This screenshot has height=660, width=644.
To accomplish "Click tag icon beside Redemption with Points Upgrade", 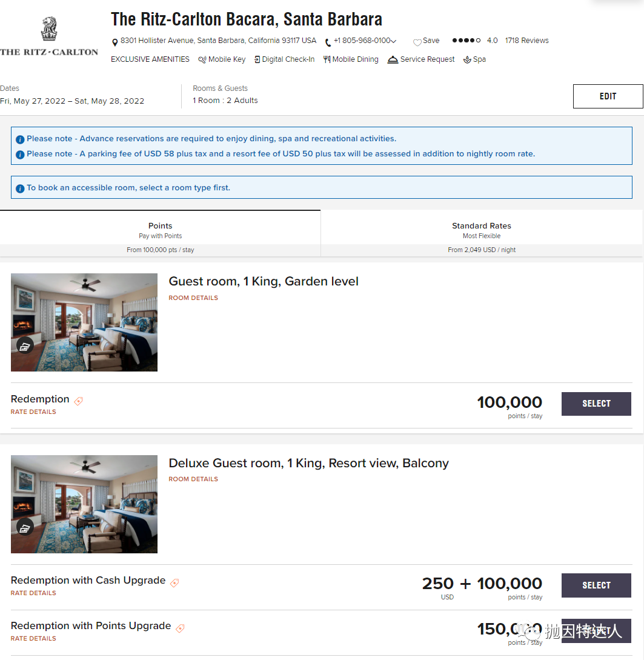I will click(x=180, y=628).
